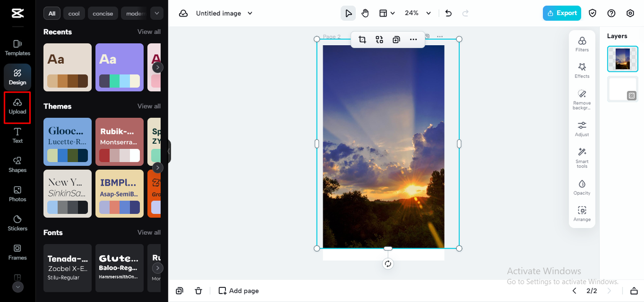
Task: Click the rotate handle below the image
Action: pos(388,264)
